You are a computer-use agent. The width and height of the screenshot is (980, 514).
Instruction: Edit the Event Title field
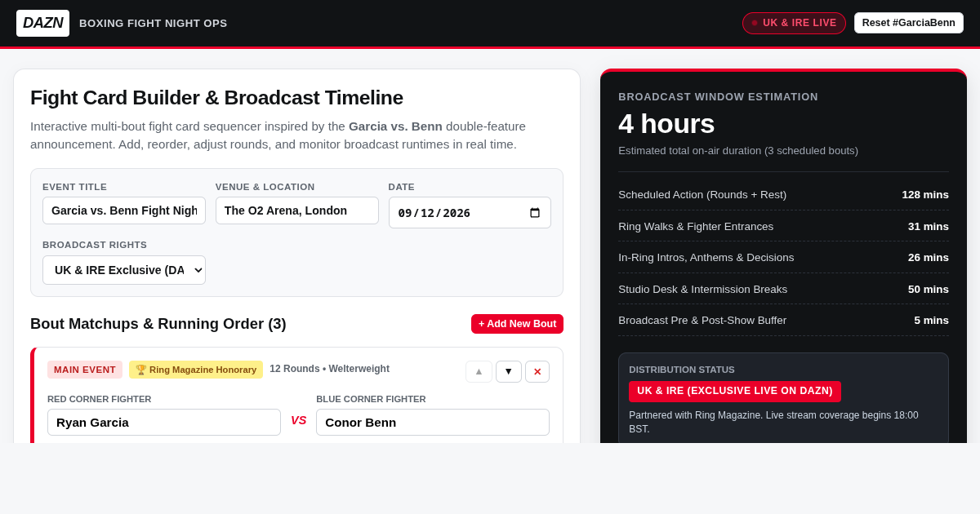[124, 210]
